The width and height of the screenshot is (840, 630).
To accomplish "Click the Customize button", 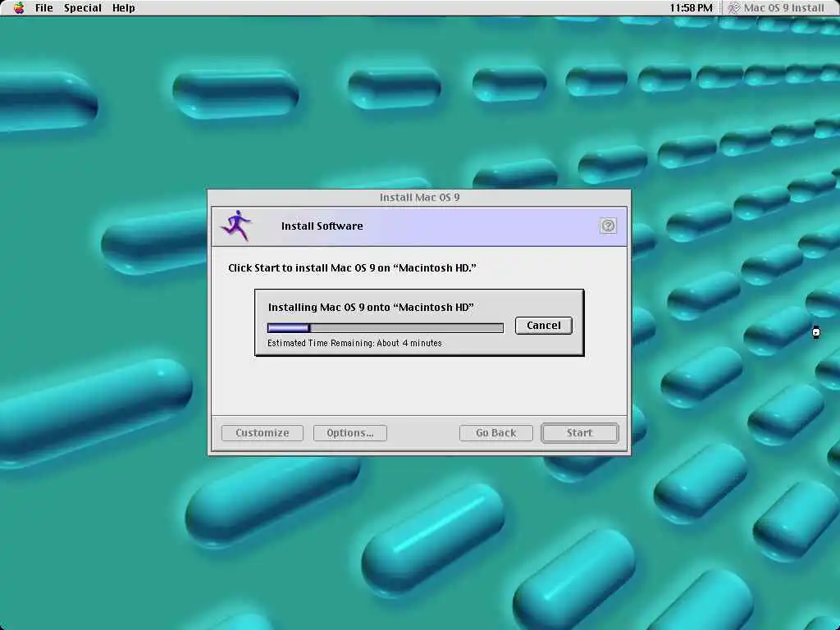I will point(262,433).
